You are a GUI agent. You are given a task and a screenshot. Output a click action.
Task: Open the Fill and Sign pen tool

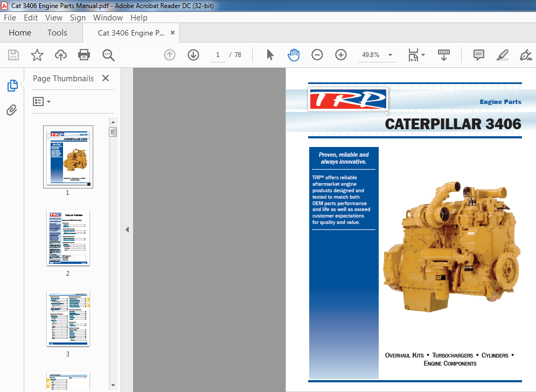click(526, 55)
